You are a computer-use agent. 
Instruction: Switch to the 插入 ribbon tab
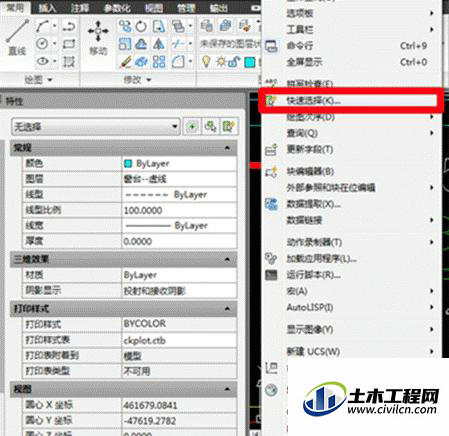pos(47,8)
